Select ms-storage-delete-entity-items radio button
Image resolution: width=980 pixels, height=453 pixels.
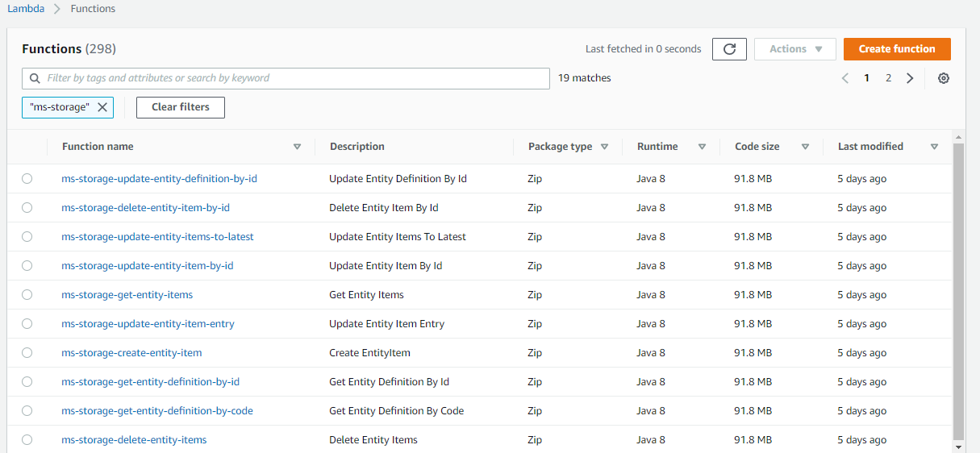[27, 440]
